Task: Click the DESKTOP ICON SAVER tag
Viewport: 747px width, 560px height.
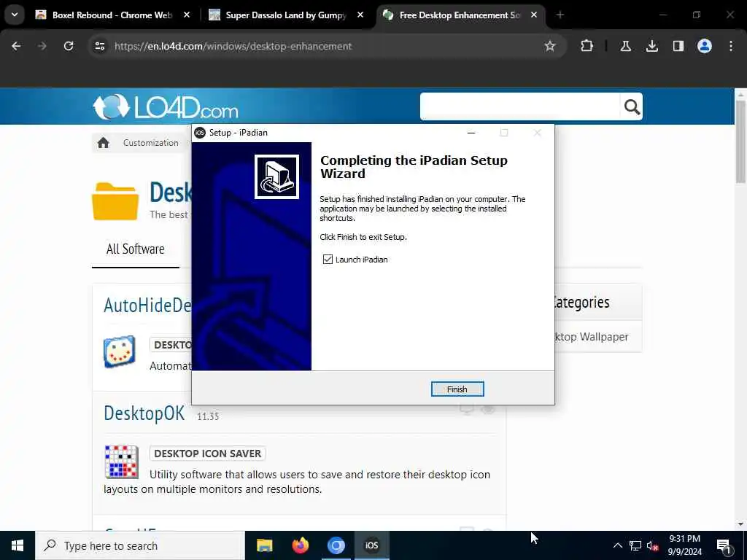Action: (x=207, y=454)
